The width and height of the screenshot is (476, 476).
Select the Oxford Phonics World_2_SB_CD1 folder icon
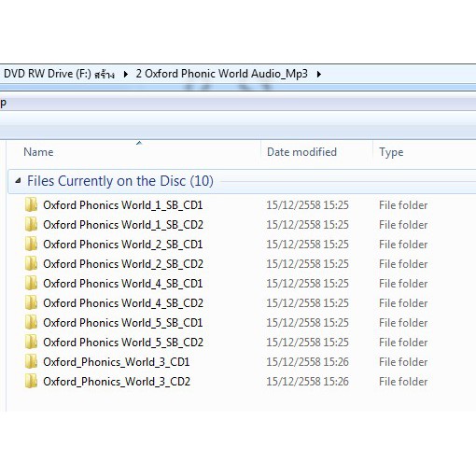31,244
